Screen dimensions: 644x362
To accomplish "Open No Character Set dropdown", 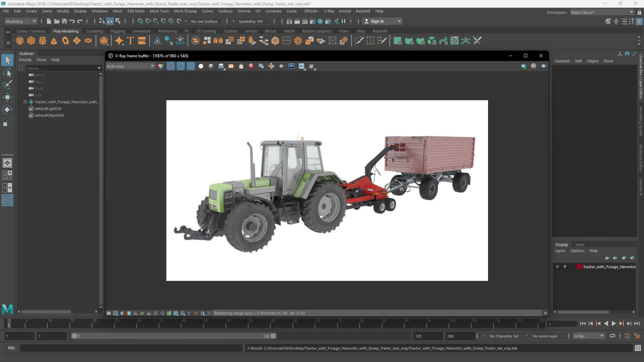I will 504,336.
